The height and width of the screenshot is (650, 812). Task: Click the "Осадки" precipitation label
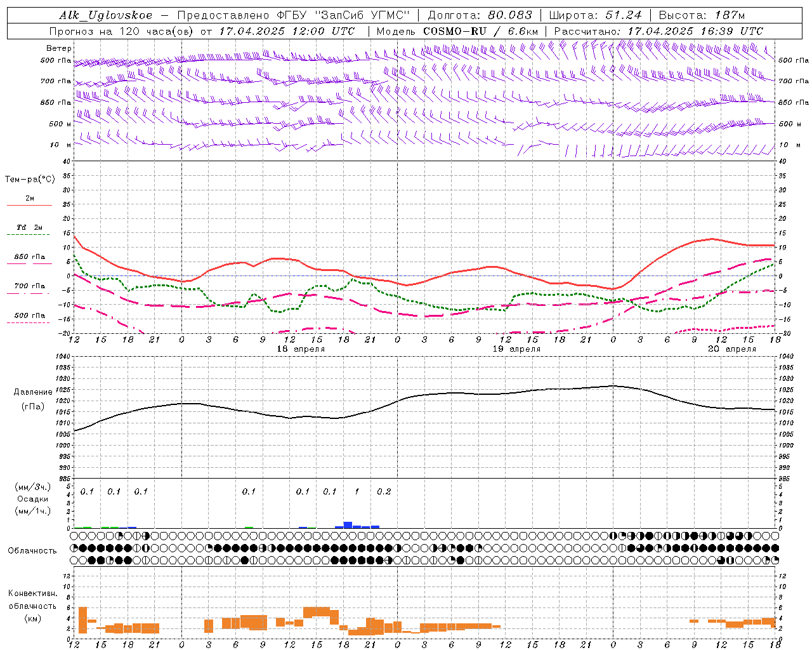[x=33, y=499]
